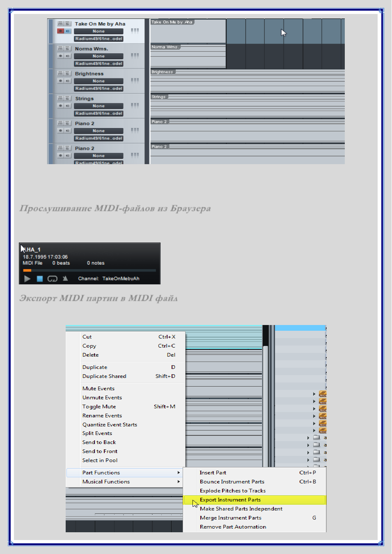Viewport: 392px width, 554px height.
Task: Arm record on Brightness track
Action: coord(60,81)
